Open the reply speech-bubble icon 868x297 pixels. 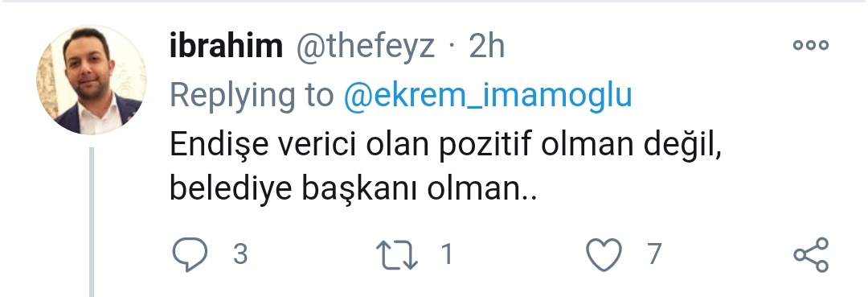point(190,254)
